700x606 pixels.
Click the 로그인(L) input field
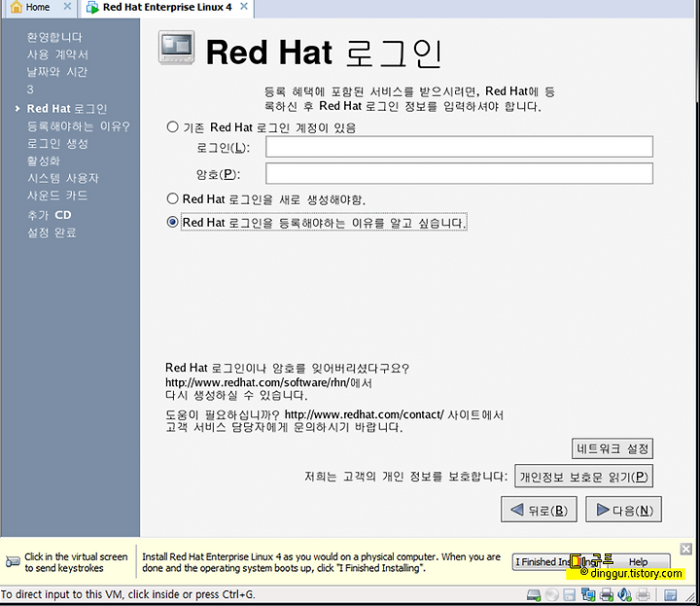459,147
